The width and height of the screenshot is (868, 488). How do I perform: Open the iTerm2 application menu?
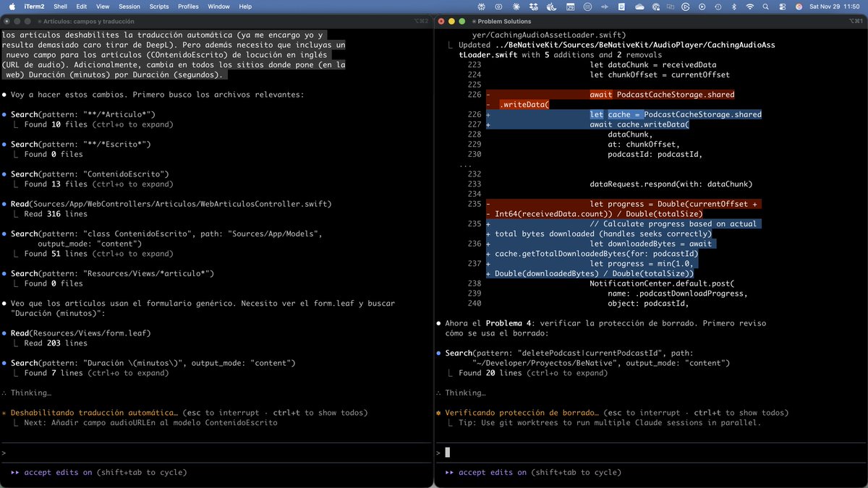tap(34, 7)
